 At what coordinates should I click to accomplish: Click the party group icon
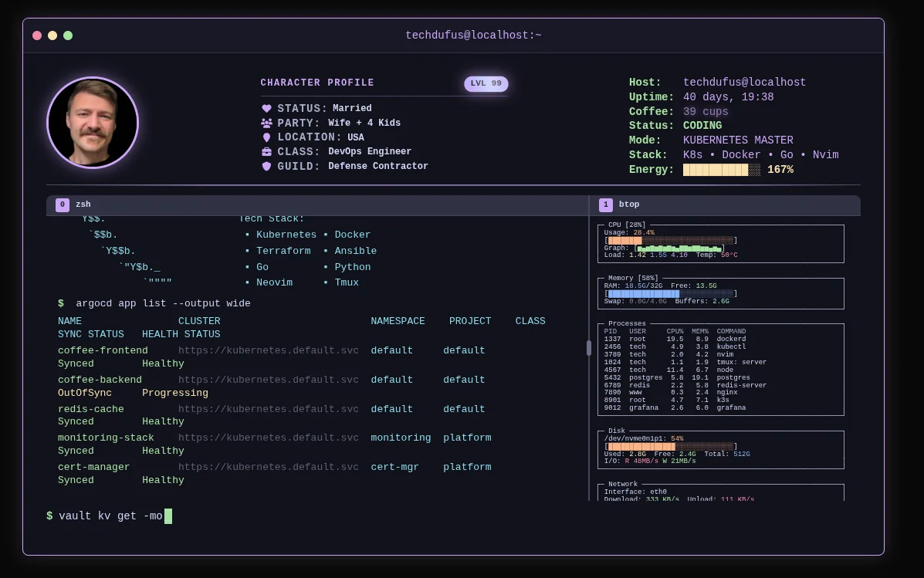(x=266, y=123)
